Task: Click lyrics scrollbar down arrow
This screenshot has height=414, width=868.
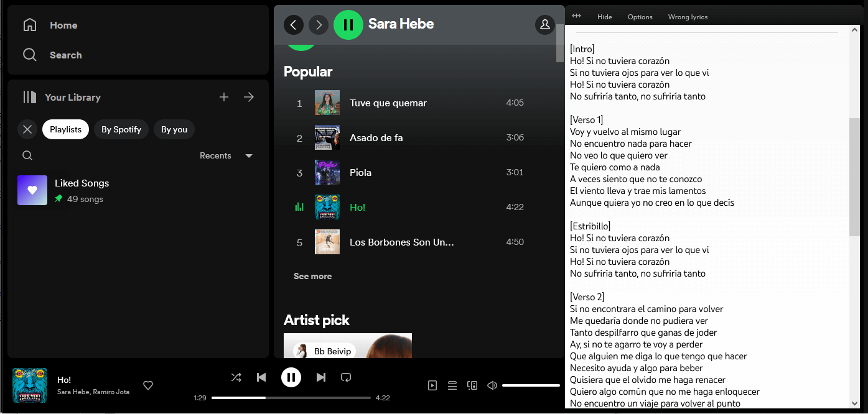Action: pyautogui.click(x=854, y=403)
